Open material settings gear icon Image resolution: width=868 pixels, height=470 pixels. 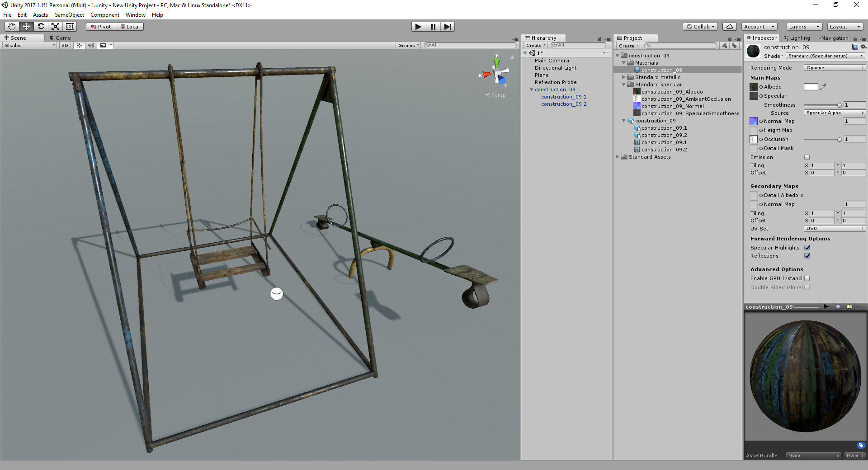[863, 47]
